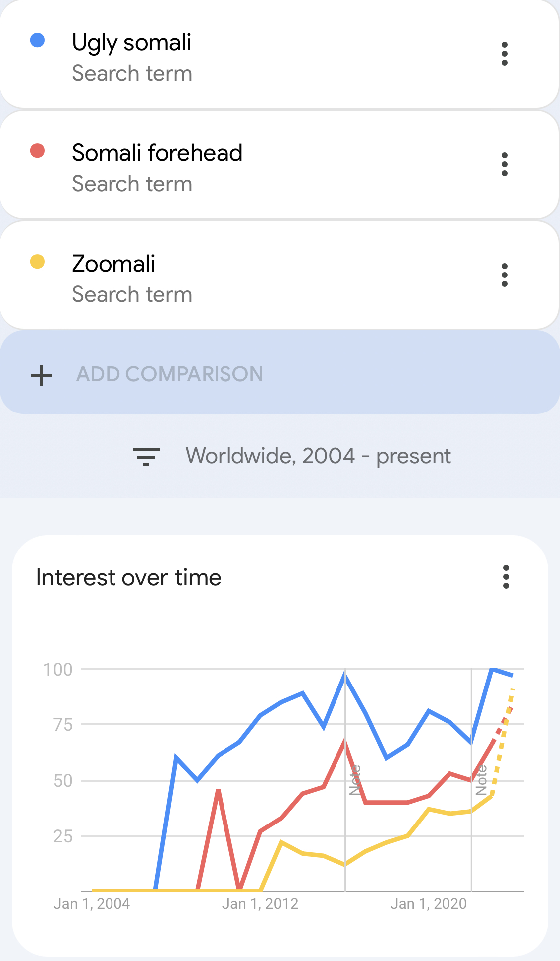Edit the Zoomali search term
The width and height of the screenshot is (560, 961).
pyautogui.click(x=113, y=264)
